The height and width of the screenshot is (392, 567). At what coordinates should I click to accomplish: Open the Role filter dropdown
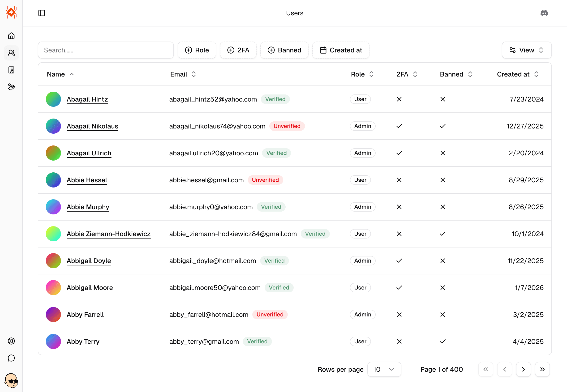pos(197,50)
